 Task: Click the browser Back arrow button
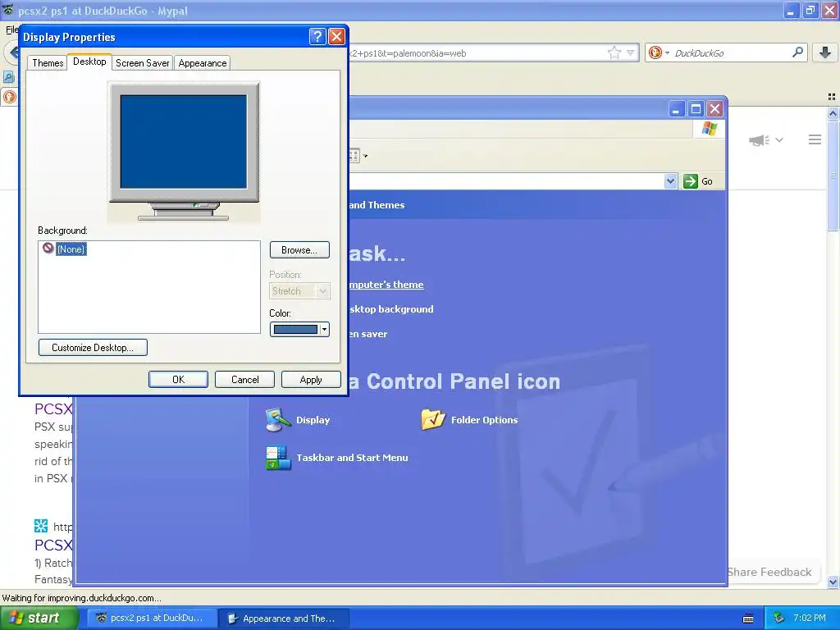click(11, 52)
